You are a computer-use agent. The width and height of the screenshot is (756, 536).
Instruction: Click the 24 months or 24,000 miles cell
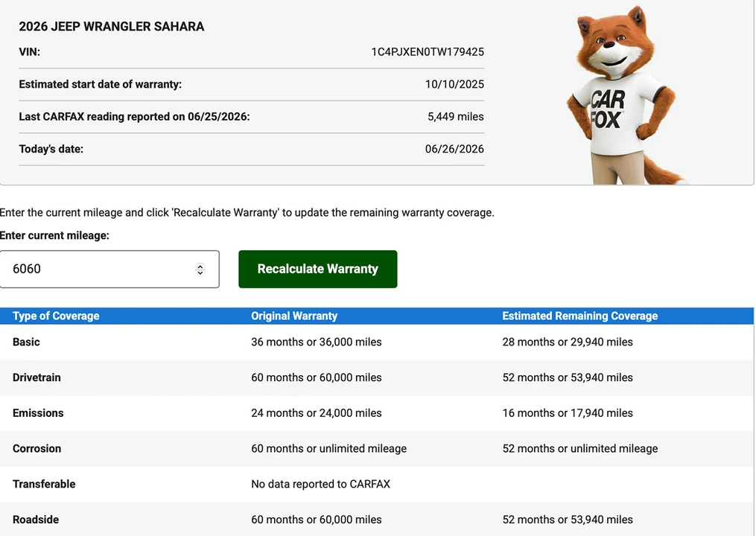[317, 413]
